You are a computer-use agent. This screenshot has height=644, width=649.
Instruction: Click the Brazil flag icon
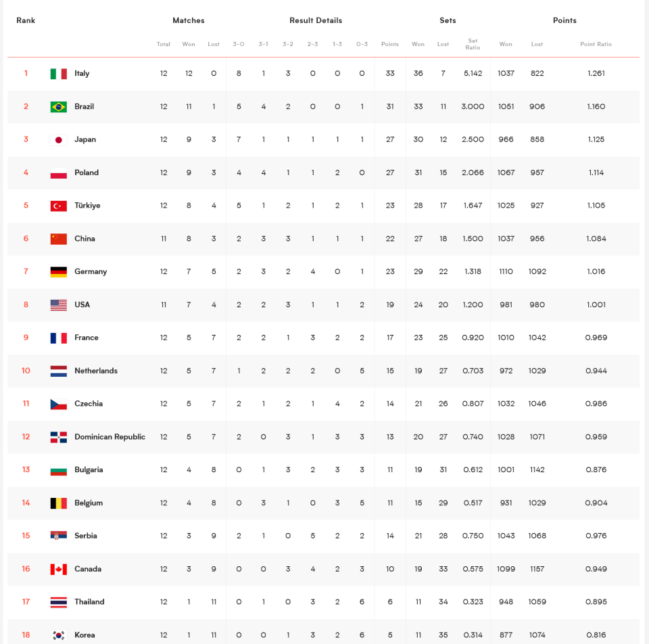pyautogui.click(x=58, y=107)
